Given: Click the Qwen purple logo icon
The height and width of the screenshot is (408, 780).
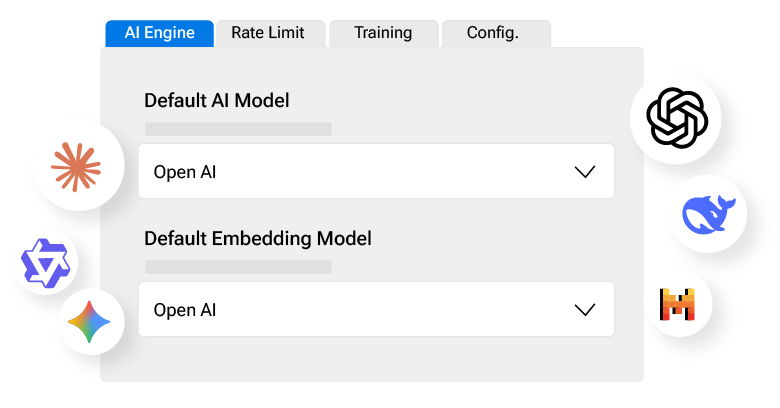Looking at the screenshot, I should [x=45, y=264].
